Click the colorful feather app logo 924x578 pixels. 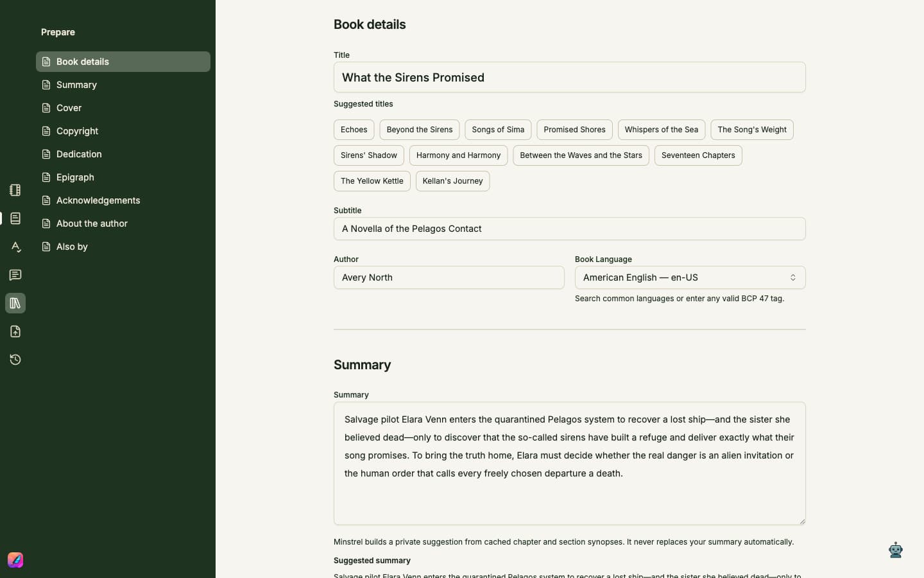[x=15, y=560]
